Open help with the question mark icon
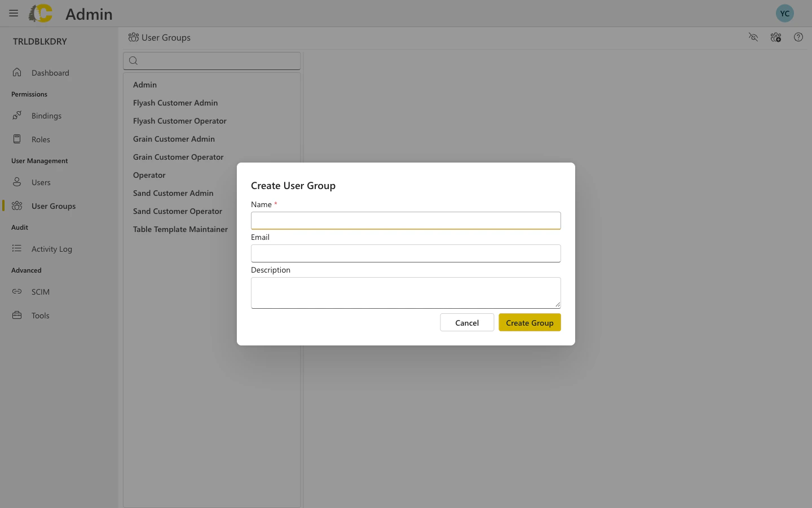This screenshot has height=508, width=812. tap(798, 37)
